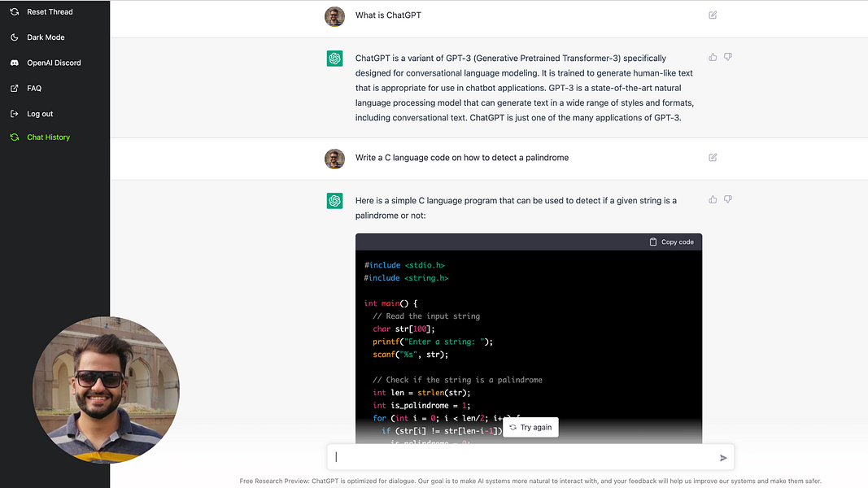Toggle Dark Mode from the sidebar

tap(46, 37)
